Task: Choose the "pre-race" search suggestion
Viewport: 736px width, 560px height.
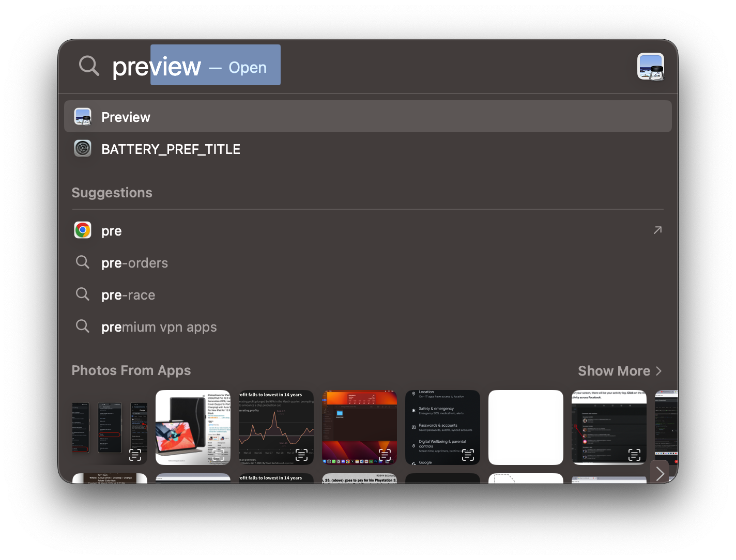Action: coord(368,294)
